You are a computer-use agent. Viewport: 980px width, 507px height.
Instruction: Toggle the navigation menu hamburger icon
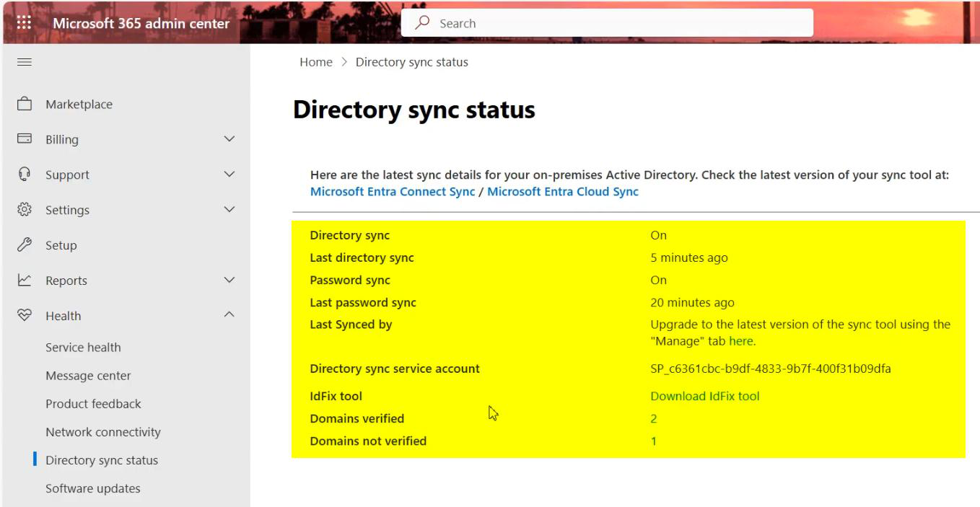pyautogui.click(x=25, y=62)
